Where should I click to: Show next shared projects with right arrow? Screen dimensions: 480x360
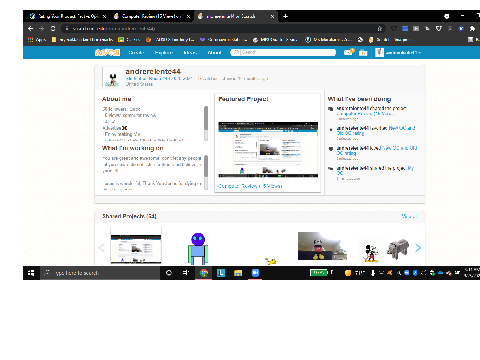coord(418,248)
